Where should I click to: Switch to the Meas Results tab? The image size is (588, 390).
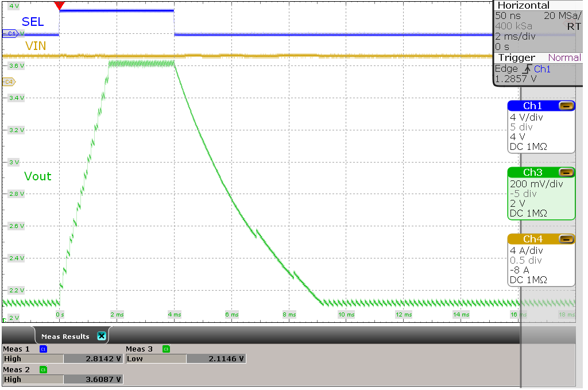point(64,335)
